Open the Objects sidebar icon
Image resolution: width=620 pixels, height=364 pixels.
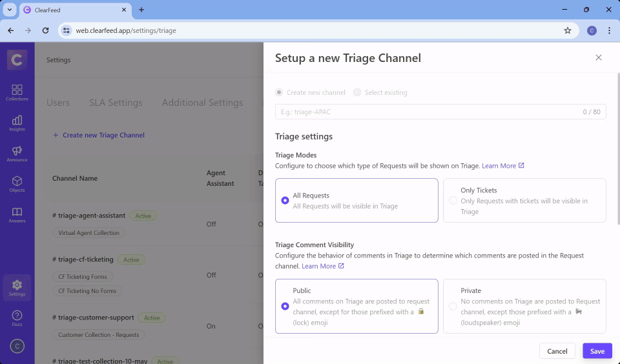(x=17, y=184)
